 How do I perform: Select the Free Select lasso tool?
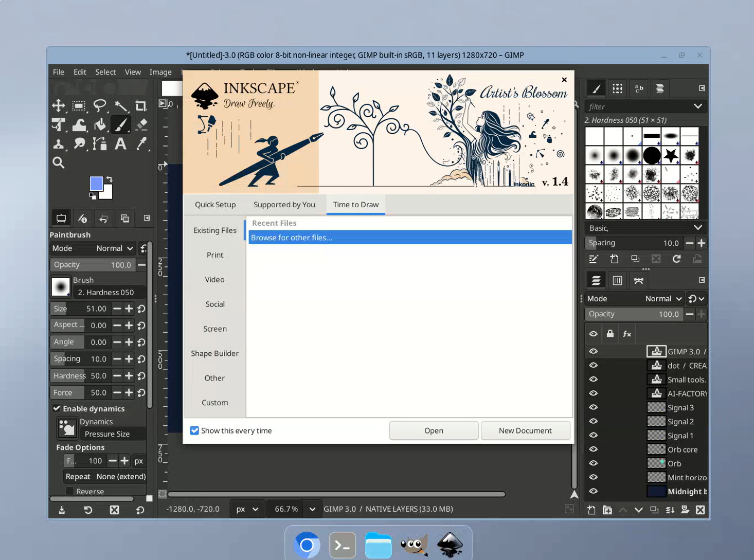[100, 106]
